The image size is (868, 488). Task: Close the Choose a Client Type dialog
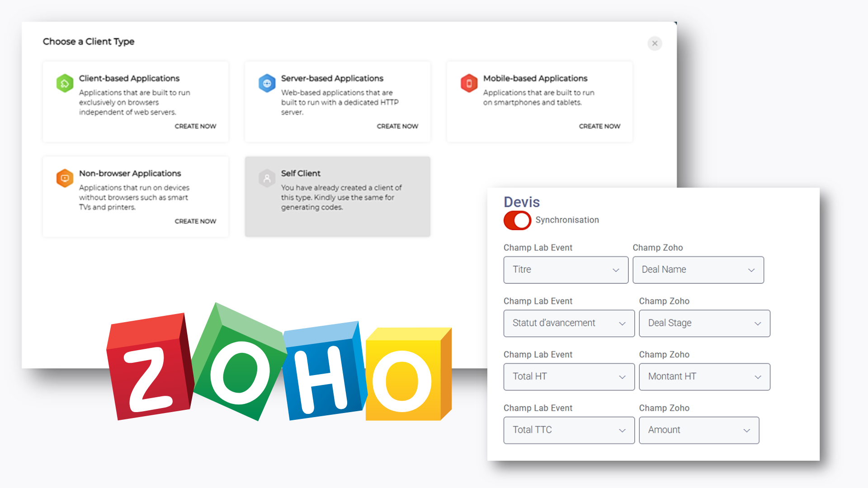[x=655, y=43]
